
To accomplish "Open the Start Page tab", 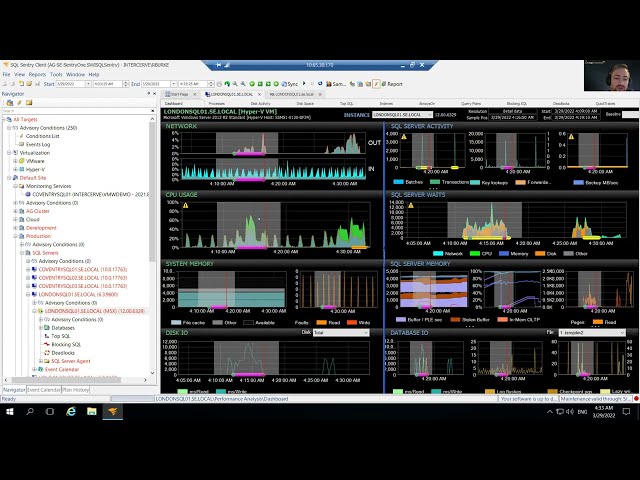I will click(177, 94).
